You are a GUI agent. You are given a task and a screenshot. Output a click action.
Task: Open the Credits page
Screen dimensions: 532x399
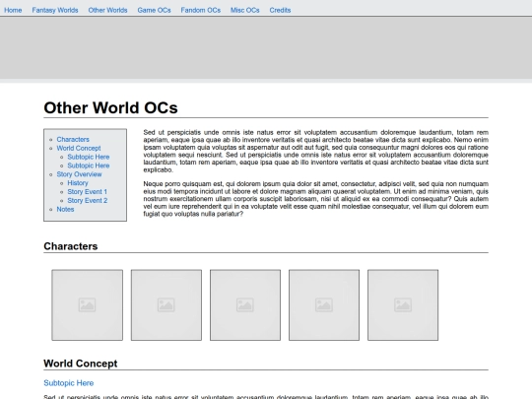pos(280,10)
